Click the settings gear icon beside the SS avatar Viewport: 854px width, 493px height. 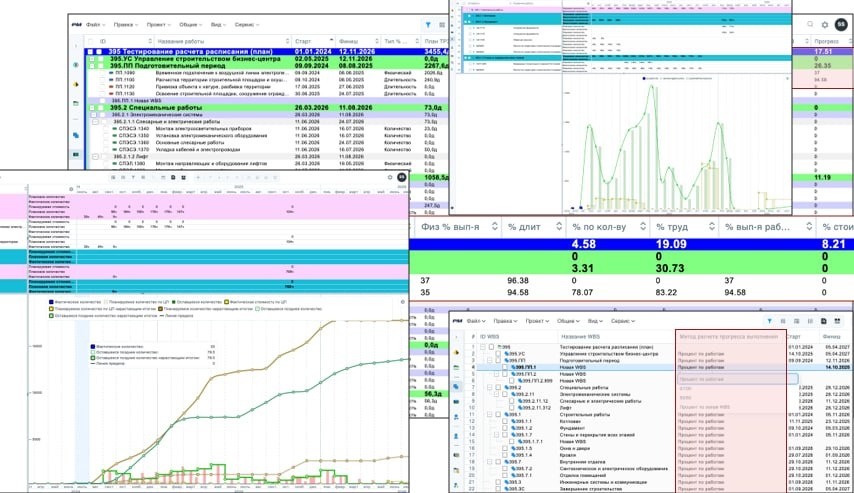pyautogui.click(x=825, y=25)
